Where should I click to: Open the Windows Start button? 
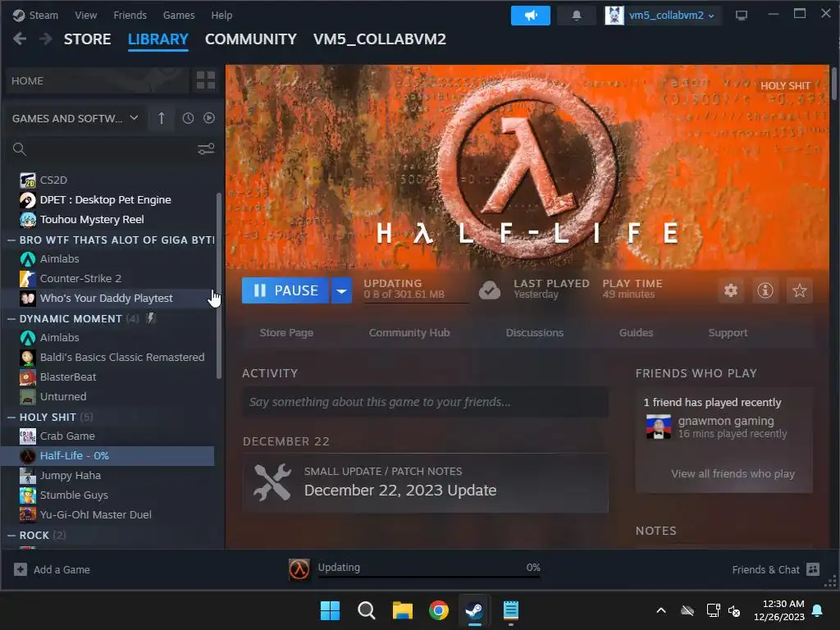click(x=330, y=610)
